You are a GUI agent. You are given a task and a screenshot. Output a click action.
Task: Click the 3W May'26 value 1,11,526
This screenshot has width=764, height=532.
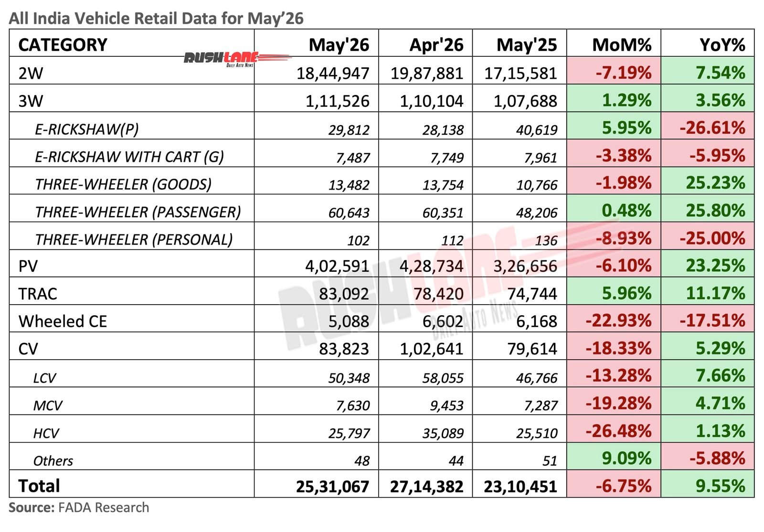pyautogui.click(x=338, y=101)
